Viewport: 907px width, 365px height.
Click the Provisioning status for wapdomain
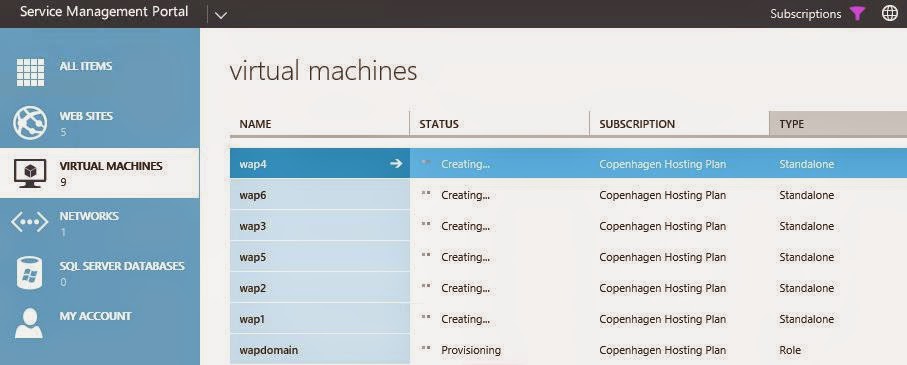(x=471, y=350)
